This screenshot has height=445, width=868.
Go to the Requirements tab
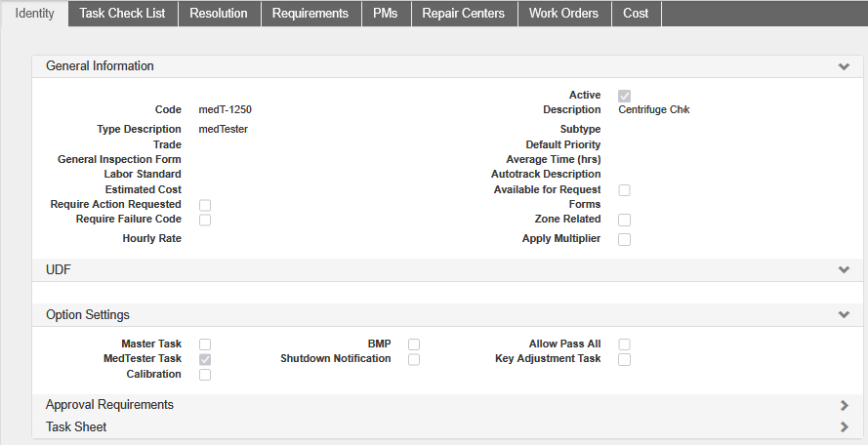pyautogui.click(x=310, y=14)
